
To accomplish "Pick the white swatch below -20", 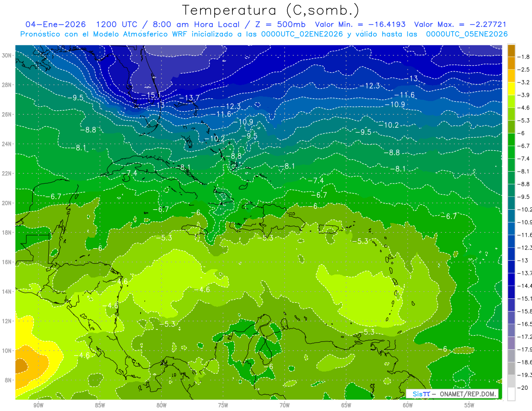I will [x=512, y=394].
